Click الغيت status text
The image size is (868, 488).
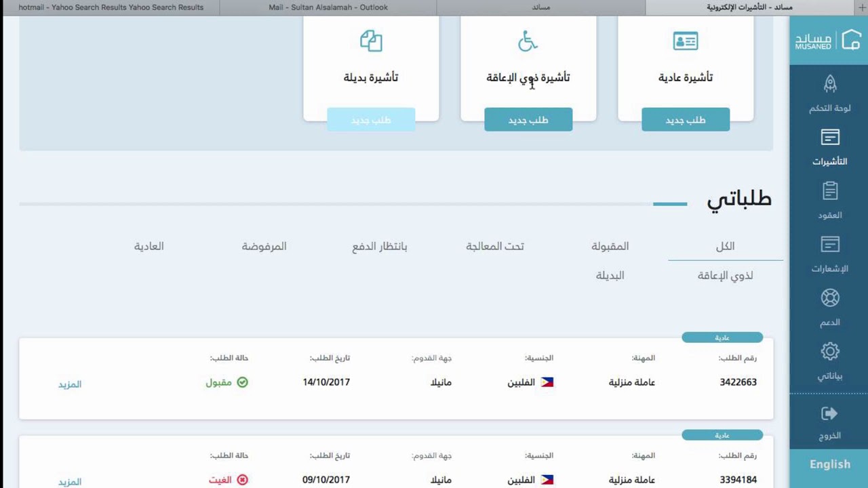click(x=220, y=480)
